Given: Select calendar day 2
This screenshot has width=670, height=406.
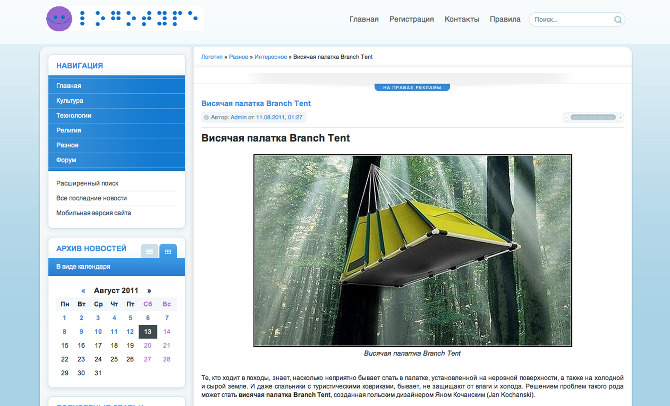Looking at the screenshot, I should (81, 318).
